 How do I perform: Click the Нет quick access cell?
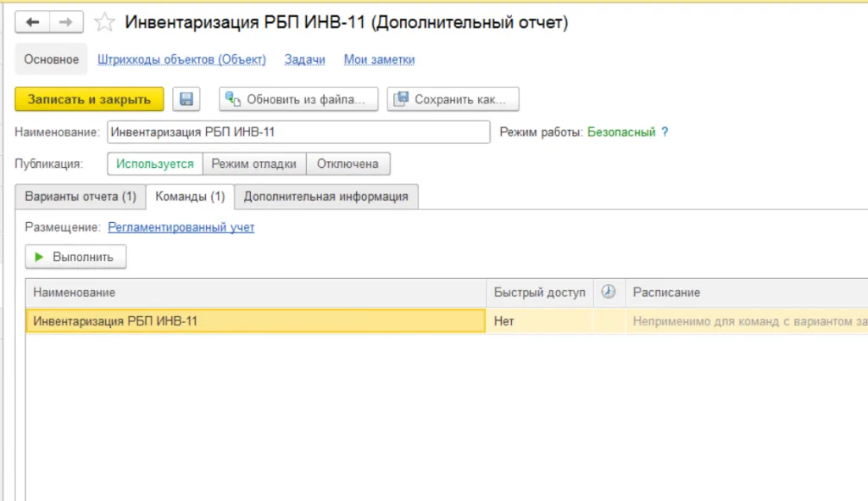pyautogui.click(x=540, y=321)
